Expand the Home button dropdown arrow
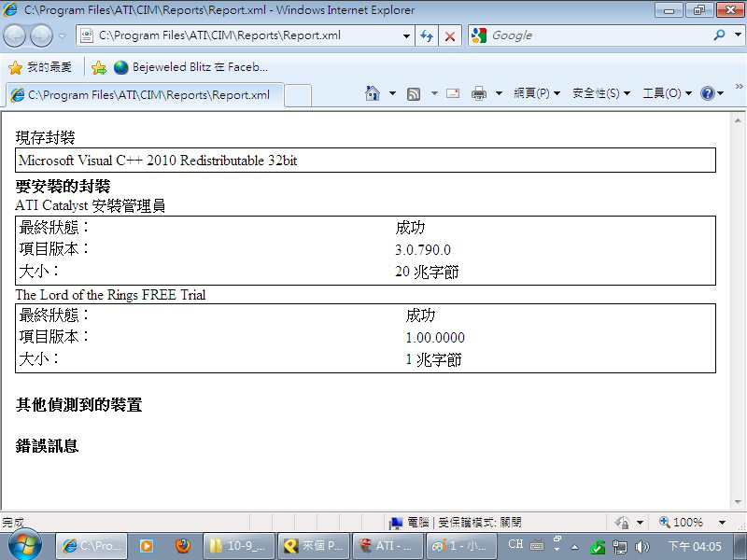This screenshot has height=560, width=747. (392, 93)
